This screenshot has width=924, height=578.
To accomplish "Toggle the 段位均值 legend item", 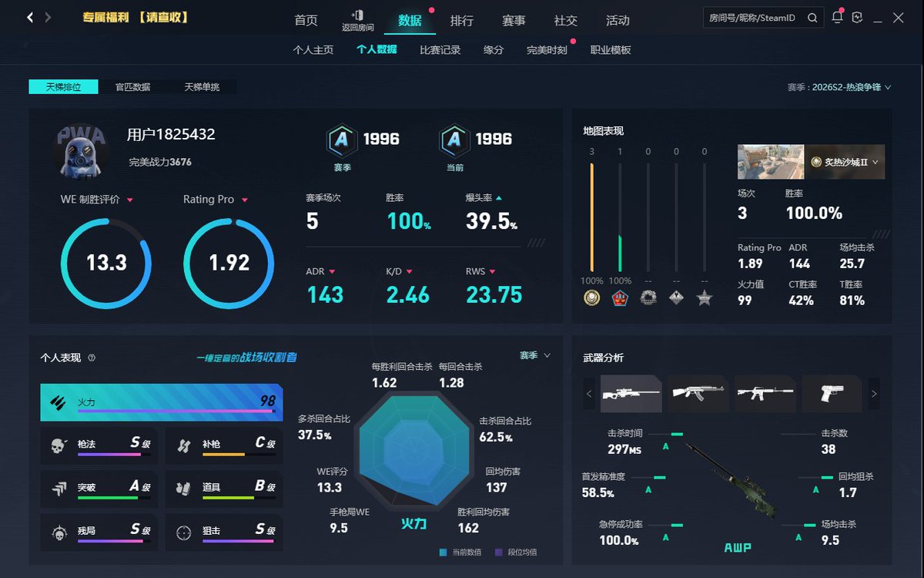I will click(516, 552).
